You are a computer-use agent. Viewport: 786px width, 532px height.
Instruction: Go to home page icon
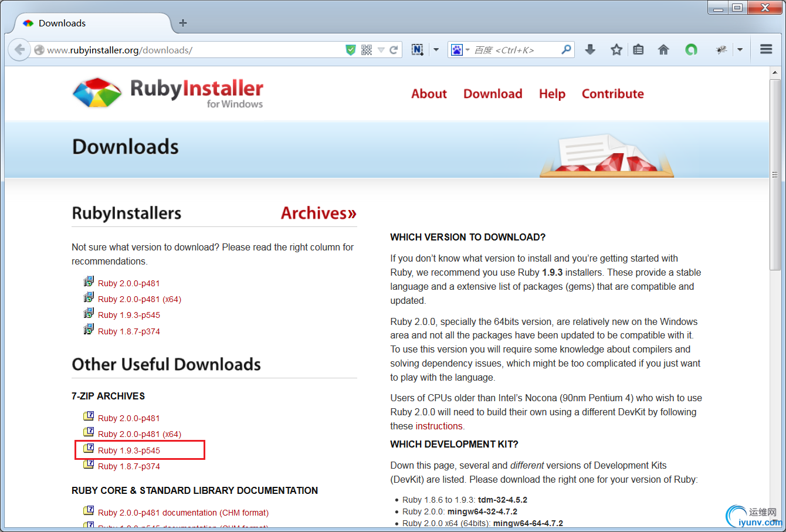click(663, 50)
